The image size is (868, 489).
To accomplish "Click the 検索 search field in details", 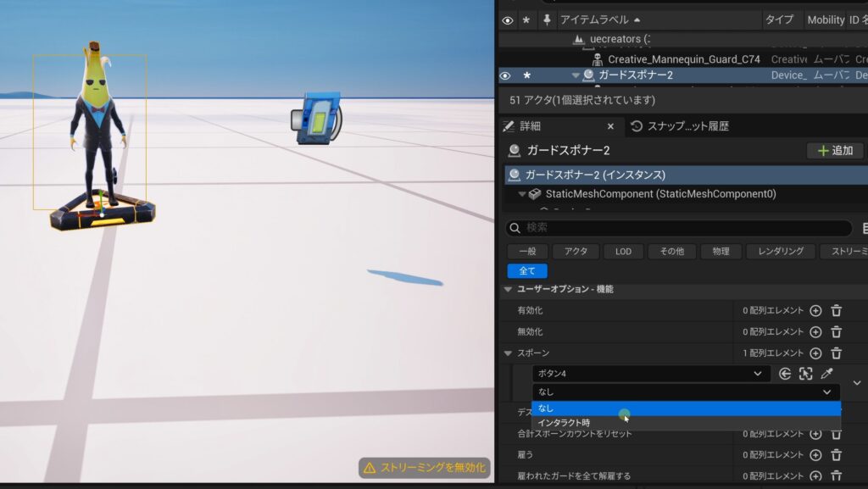I will point(678,228).
